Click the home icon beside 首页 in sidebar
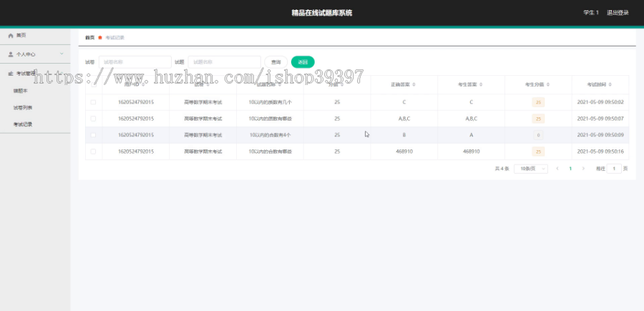644x311 pixels. coord(11,36)
